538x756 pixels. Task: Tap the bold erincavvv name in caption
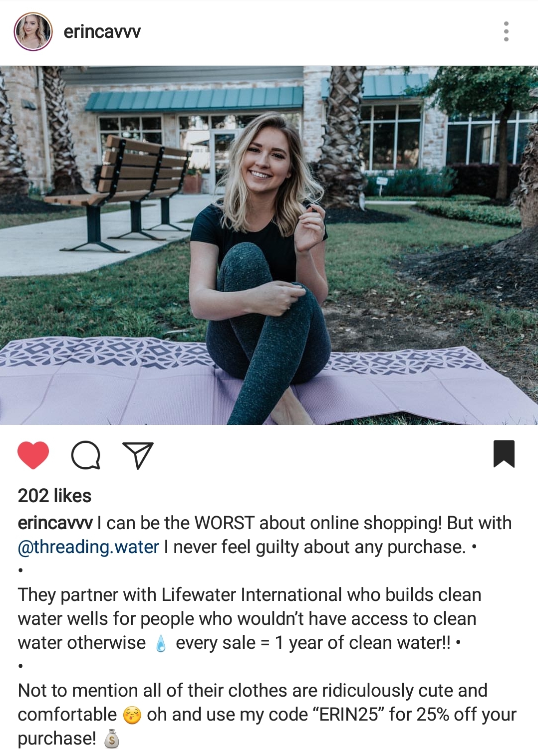(55, 523)
